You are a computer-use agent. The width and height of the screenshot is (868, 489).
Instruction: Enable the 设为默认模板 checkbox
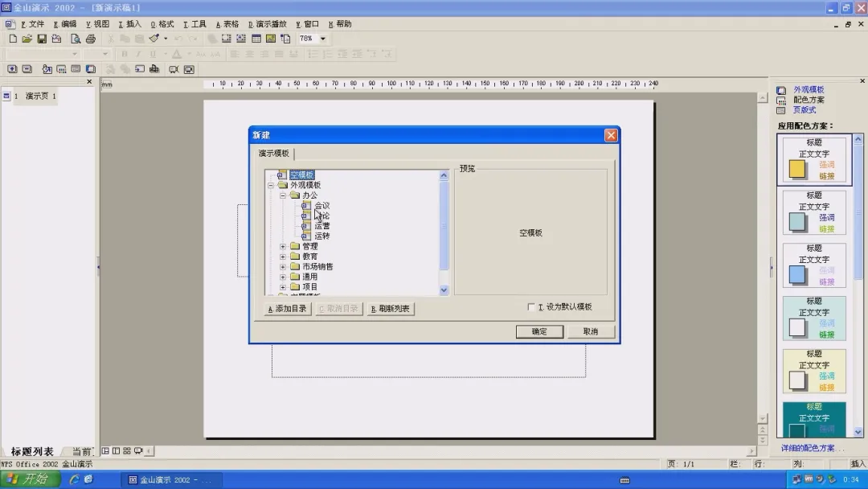531,306
